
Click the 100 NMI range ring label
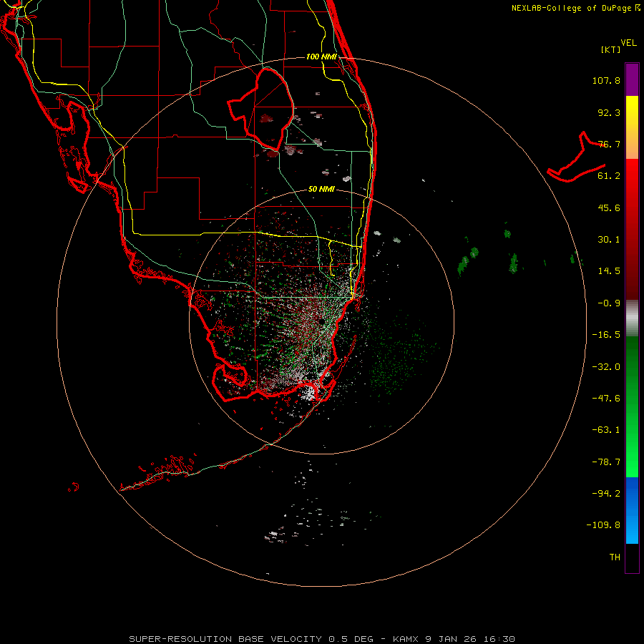321,57
